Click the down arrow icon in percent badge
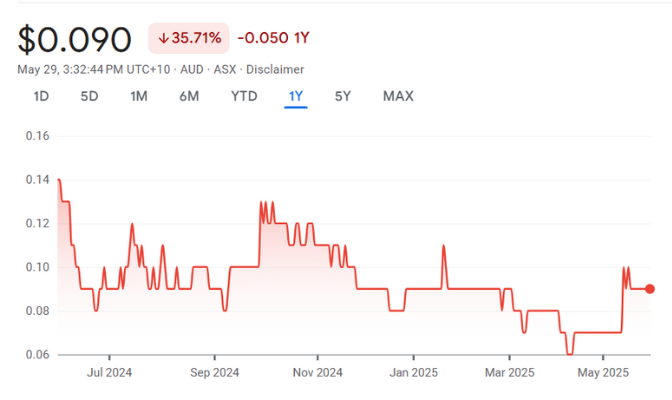Screen dimensions: 672x400 tap(164, 39)
